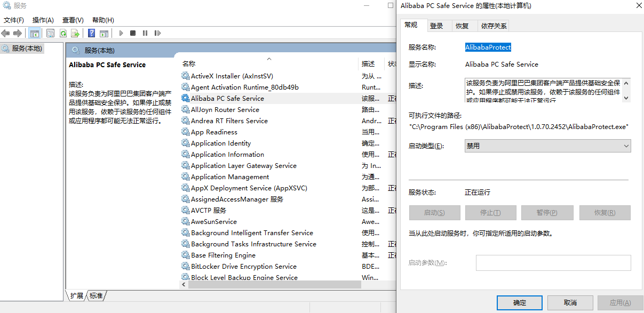Confirm with the 确定 button
The width and height of the screenshot is (644, 313).
[x=519, y=303]
